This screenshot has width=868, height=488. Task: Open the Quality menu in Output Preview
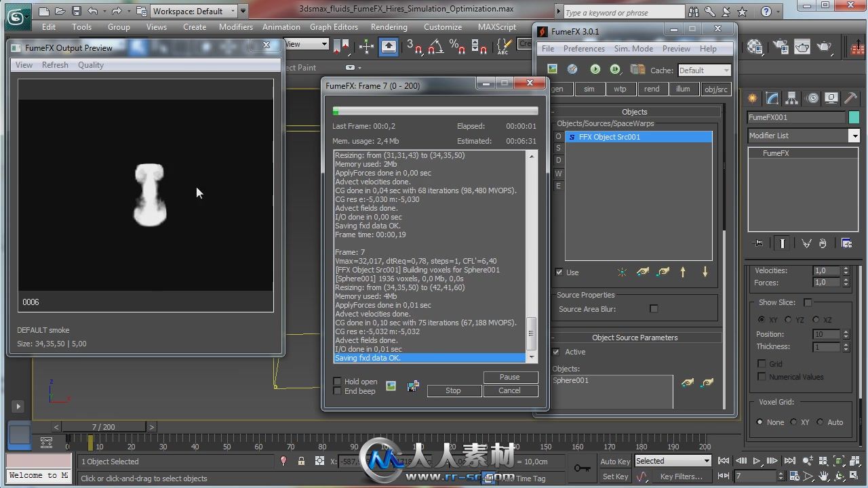click(x=91, y=65)
